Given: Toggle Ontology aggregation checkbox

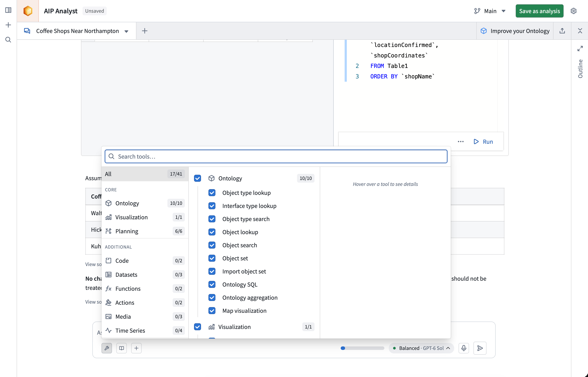Looking at the screenshot, I should coord(212,297).
